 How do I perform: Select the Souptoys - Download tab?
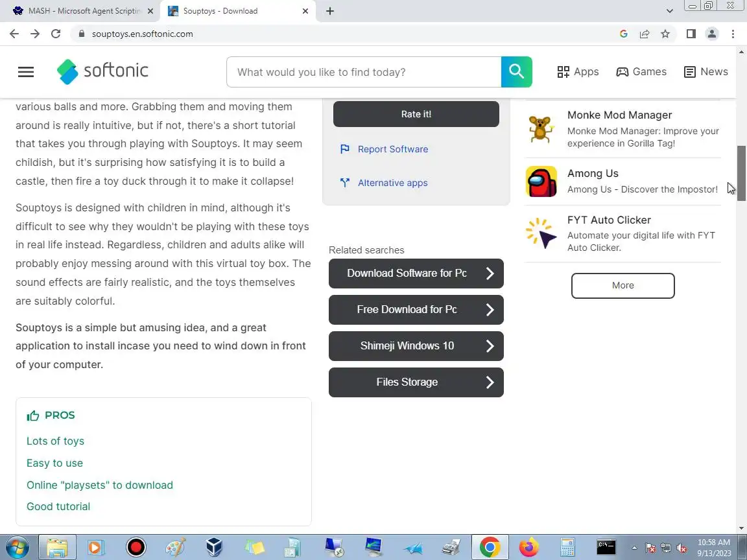pyautogui.click(x=238, y=11)
